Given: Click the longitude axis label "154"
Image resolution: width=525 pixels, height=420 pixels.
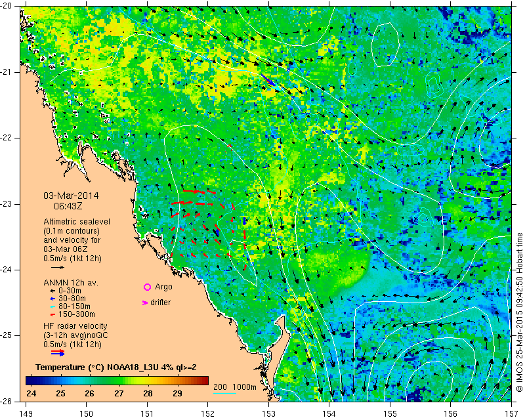Looking at the screenshot, I should (329, 414).
